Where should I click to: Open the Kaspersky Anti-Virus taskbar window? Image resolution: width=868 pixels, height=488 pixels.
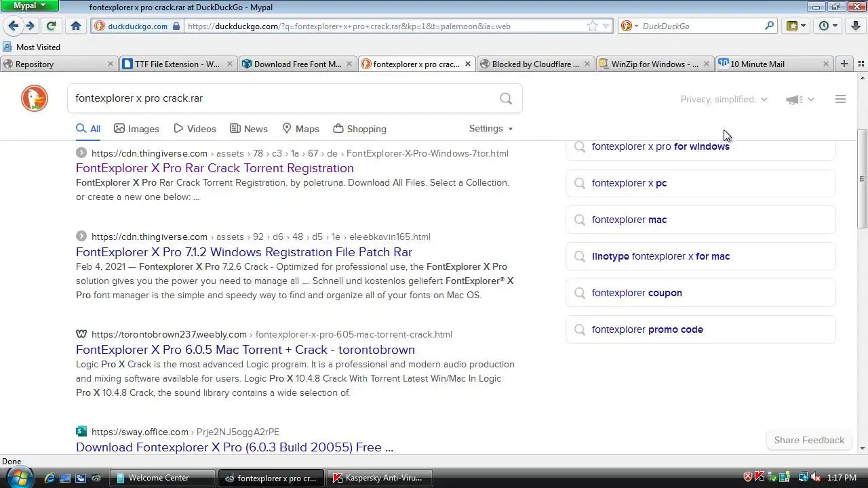pos(380,478)
